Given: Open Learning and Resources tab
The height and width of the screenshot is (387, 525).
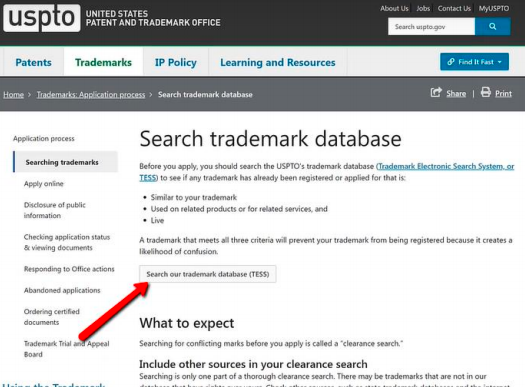Looking at the screenshot, I should coord(278,62).
